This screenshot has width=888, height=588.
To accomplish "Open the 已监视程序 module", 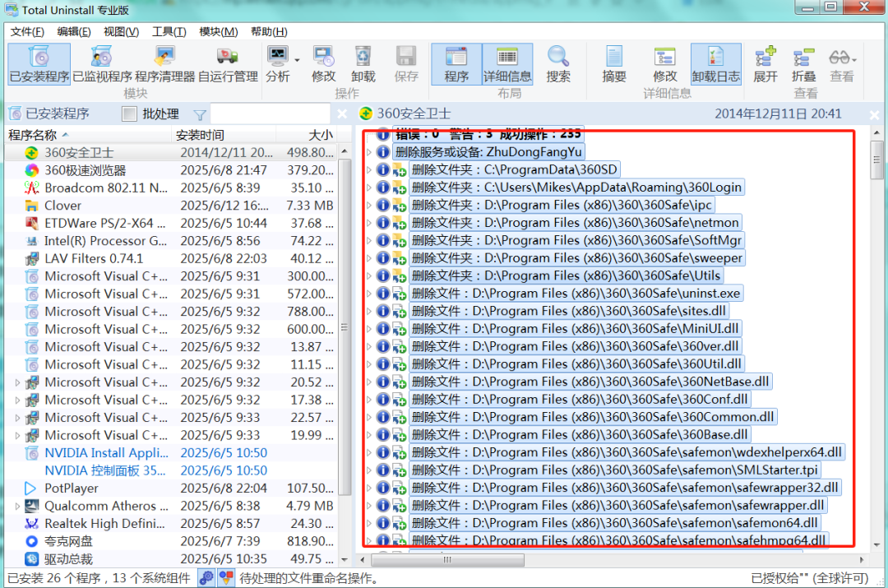I will coord(102,64).
